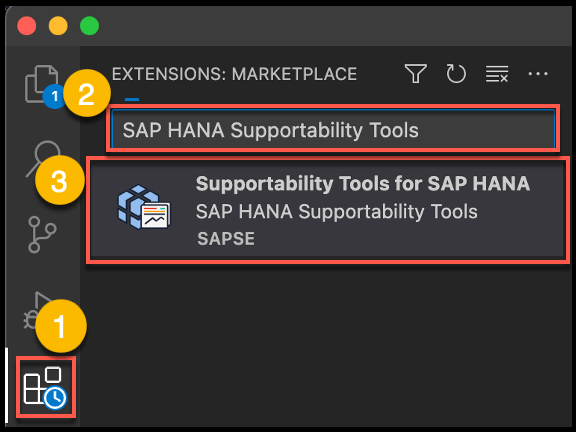The height and width of the screenshot is (432, 576).
Task: Minimize the window with yellow button
Action: click(x=58, y=26)
